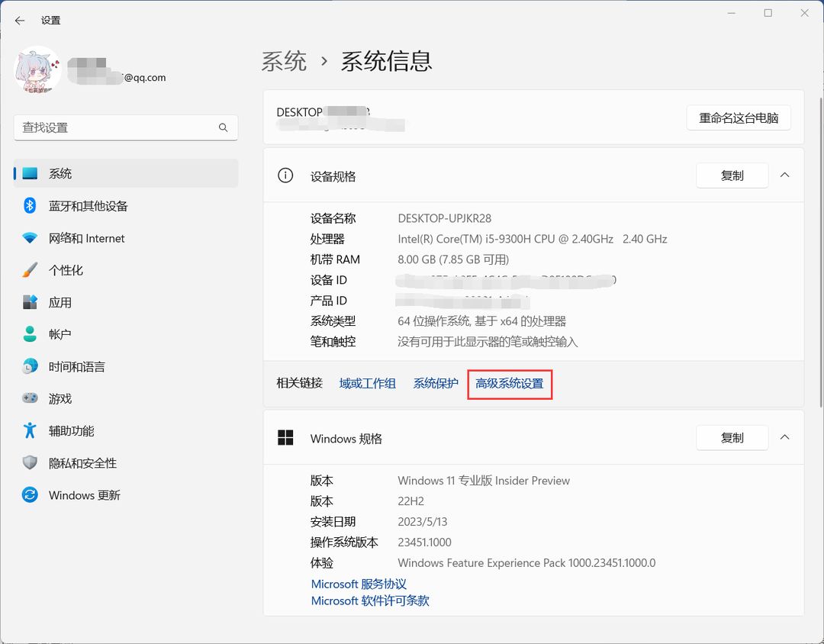Open the 应用 apps icon
The width and height of the screenshot is (824, 644).
[30, 302]
